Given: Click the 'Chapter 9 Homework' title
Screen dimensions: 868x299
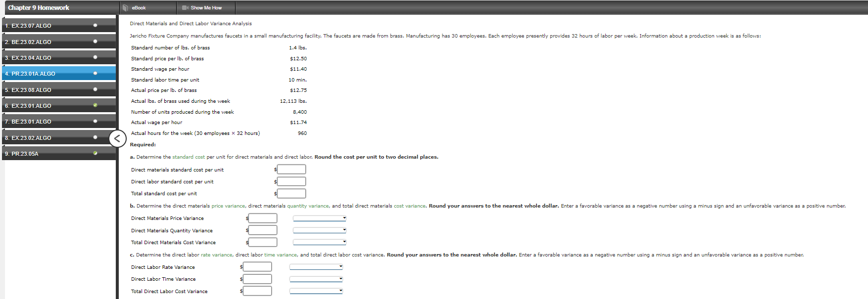Looking at the screenshot, I should click(39, 7).
